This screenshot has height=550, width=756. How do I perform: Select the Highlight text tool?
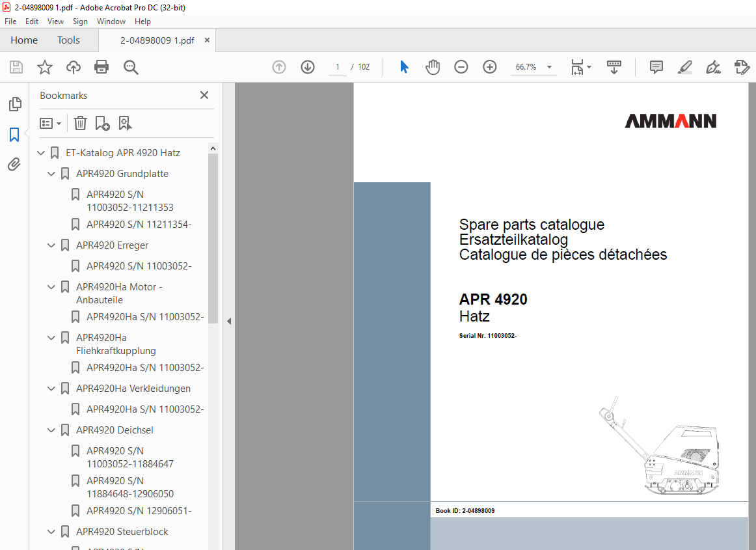pyautogui.click(x=684, y=67)
